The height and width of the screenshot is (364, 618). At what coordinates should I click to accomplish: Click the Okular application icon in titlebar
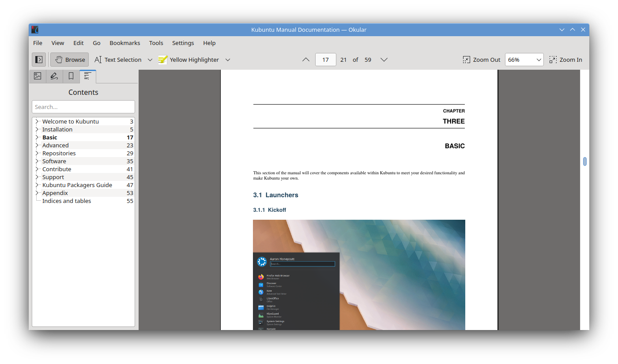tap(35, 30)
